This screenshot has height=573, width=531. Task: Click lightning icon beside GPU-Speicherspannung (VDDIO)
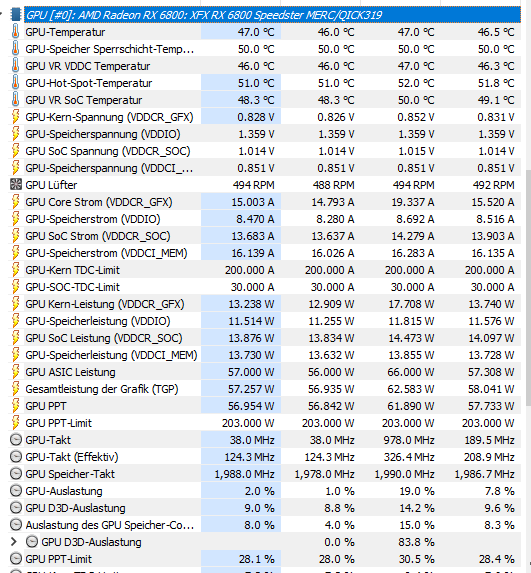(15, 134)
